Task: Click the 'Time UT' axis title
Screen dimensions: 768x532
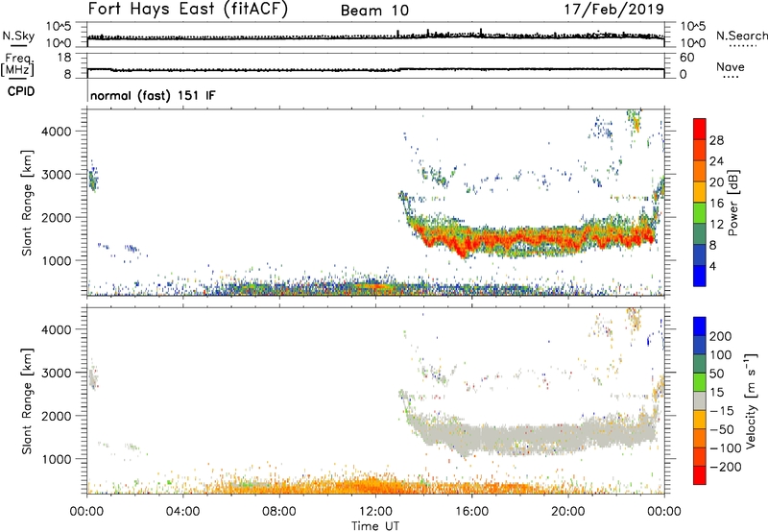Action: [375, 526]
